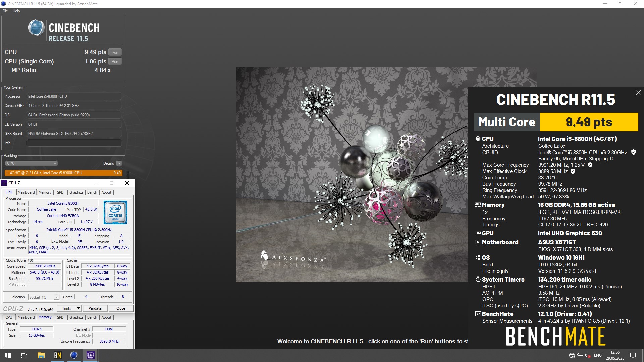The width and height of the screenshot is (644, 362).
Task: Click the GFX Board field GTX 1650
Action: [74, 134]
